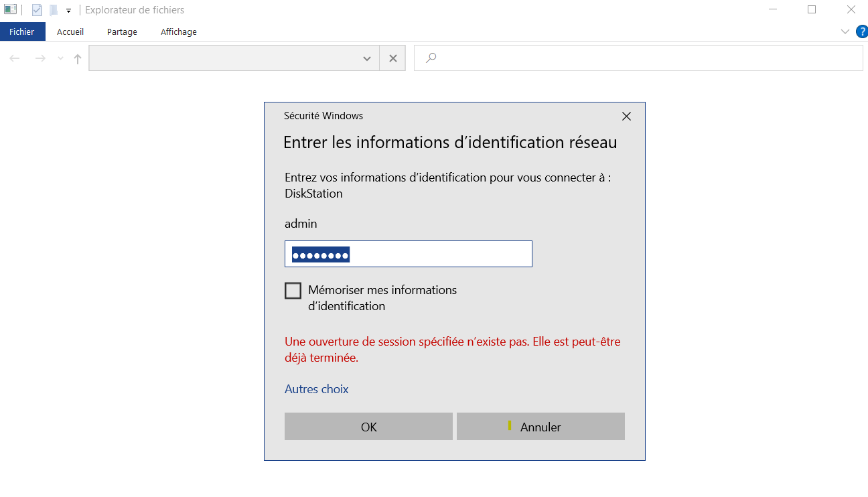Stop loading with the X button
Image resolution: width=868 pixels, height=497 pixels.
(x=392, y=58)
